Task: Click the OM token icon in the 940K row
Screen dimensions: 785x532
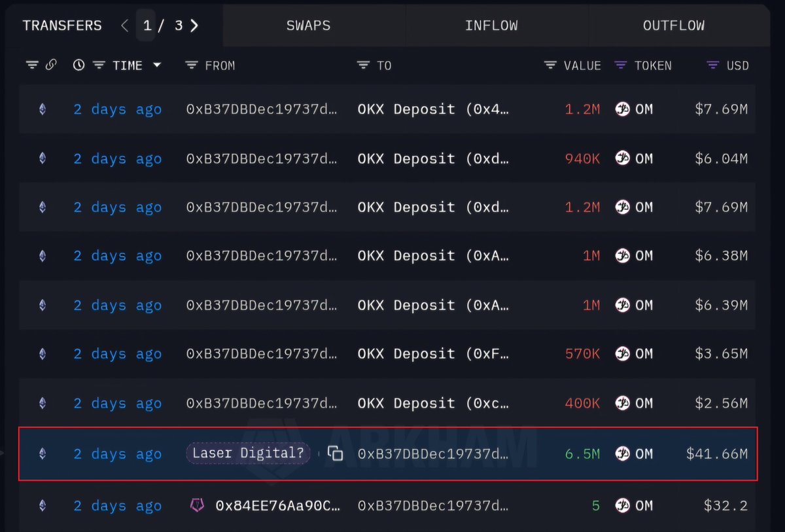Action: [622, 158]
